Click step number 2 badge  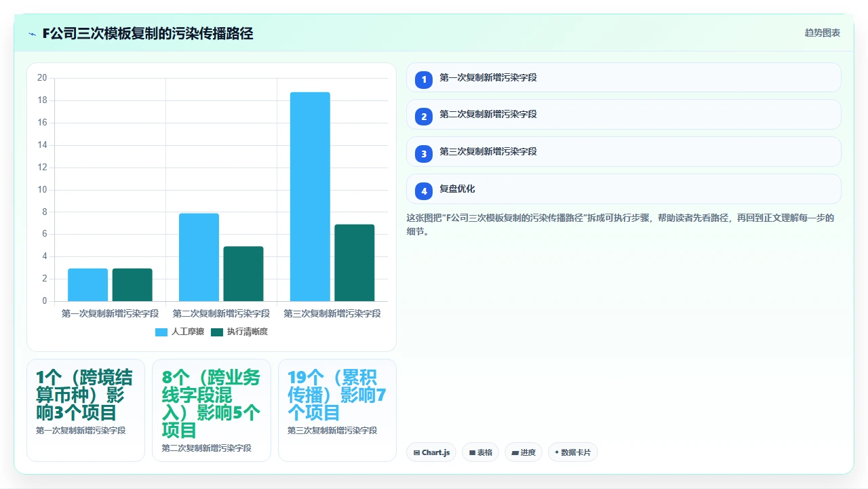424,117
